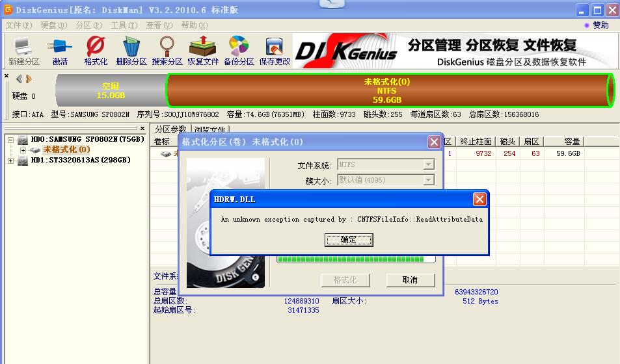Open the 文件 menu
This screenshot has height=364, width=620.
(x=19, y=25)
